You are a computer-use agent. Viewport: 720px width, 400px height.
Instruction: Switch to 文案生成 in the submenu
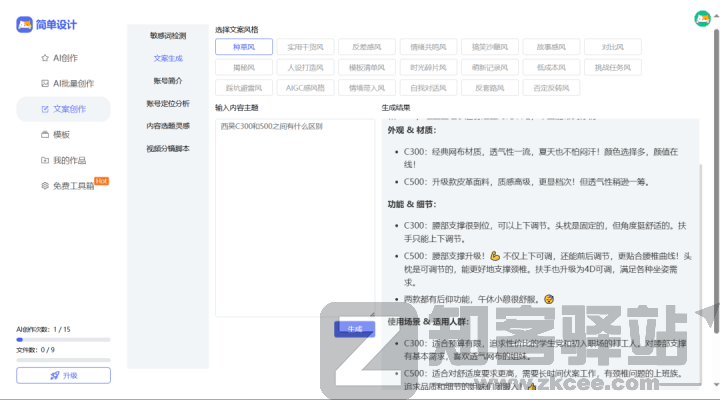(168, 58)
